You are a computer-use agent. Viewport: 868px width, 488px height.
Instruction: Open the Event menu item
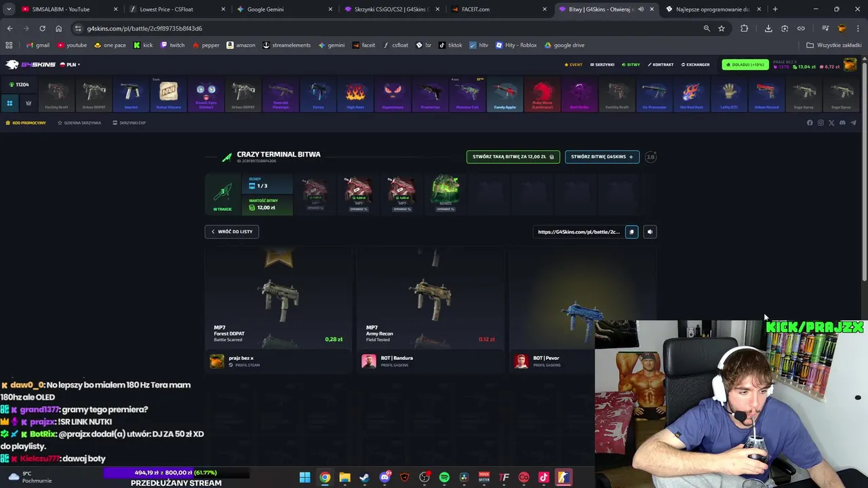pos(574,64)
